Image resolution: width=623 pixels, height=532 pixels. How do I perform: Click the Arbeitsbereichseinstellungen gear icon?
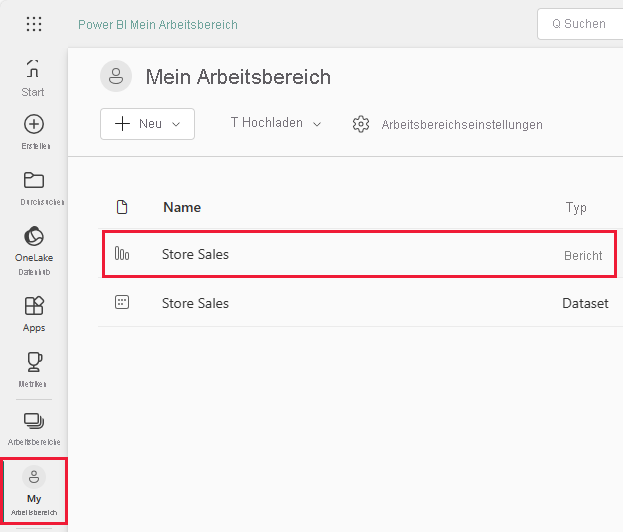point(361,124)
